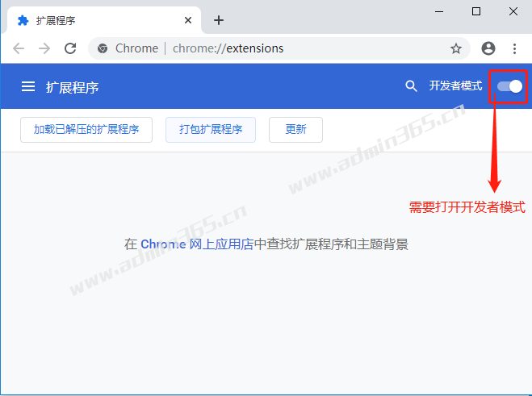Bookmark this page with the star icon
This screenshot has height=396, width=532.
pyautogui.click(x=455, y=48)
